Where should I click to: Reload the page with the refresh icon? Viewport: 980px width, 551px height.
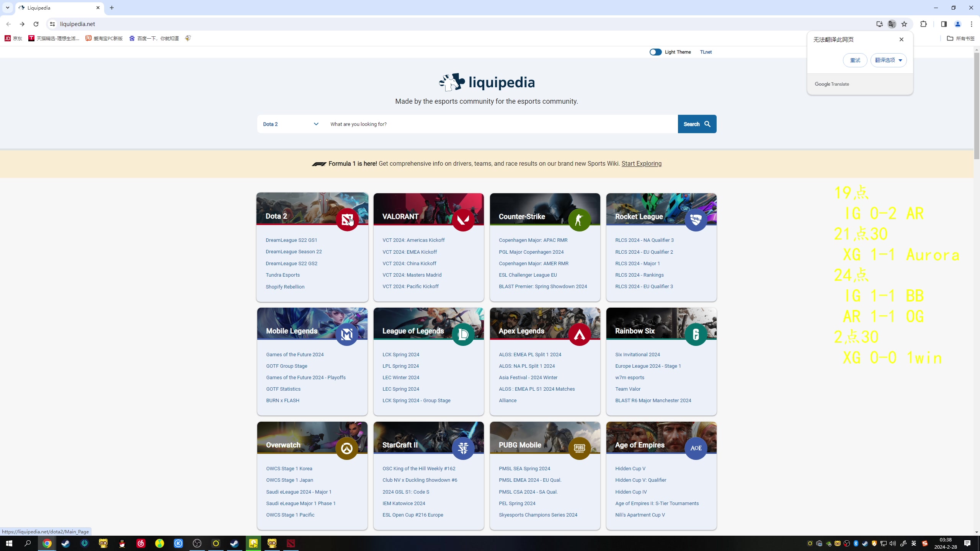[x=36, y=24]
